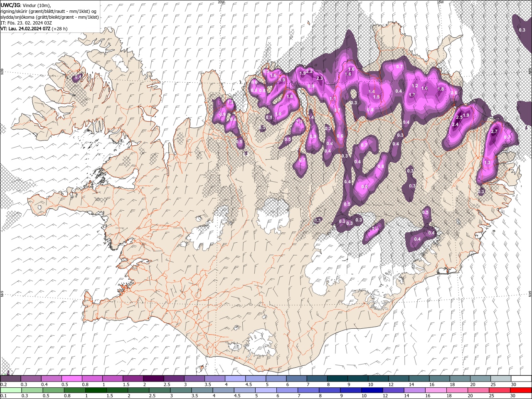The height and width of the screenshot is (399, 532).
Task: Click the 2.4 snowfall value on the map
Action: click(455, 124)
